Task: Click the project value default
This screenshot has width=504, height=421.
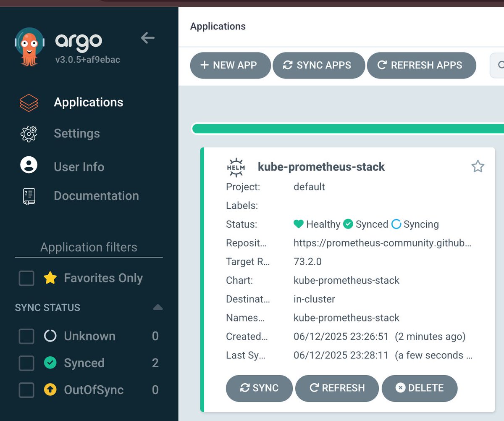Action: coord(309,187)
